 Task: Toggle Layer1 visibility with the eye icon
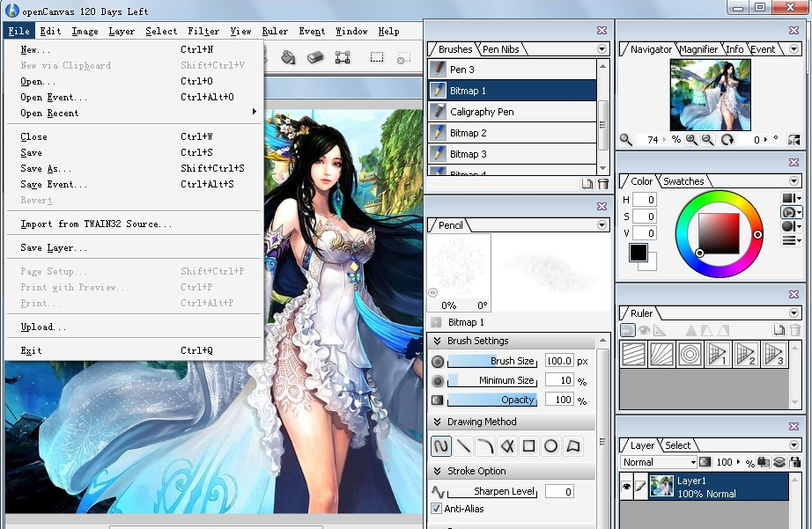point(626,487)
